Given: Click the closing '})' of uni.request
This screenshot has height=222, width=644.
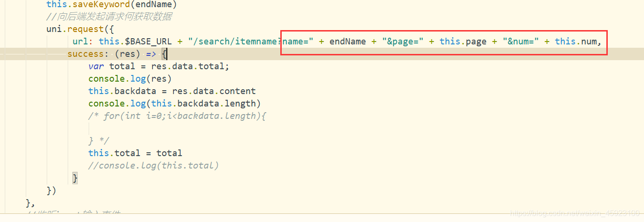Looking at the screenshot, I should tap(51, 190).
